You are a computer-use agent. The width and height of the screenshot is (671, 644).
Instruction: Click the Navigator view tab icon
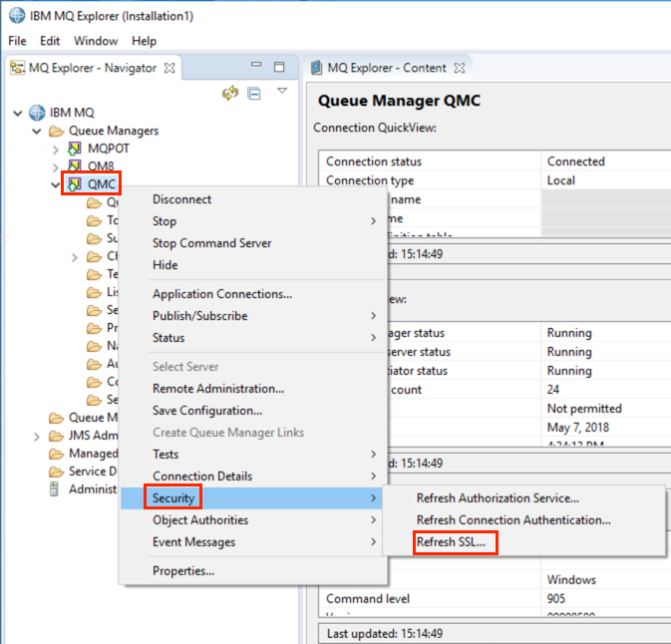click(18, 68)
